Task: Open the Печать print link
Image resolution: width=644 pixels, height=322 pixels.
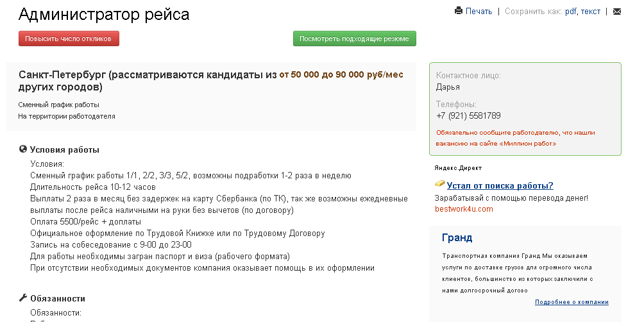Action: click(x=479, y=12)
